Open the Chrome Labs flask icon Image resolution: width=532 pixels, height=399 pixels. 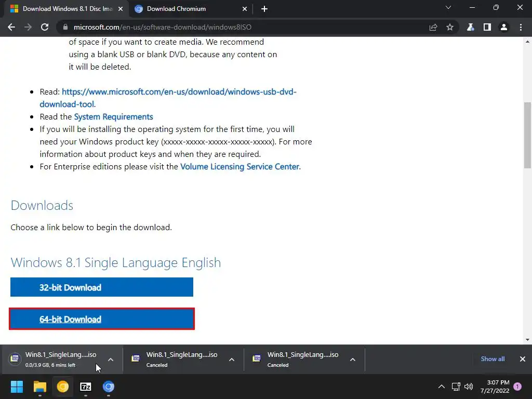tap(470, 27)
